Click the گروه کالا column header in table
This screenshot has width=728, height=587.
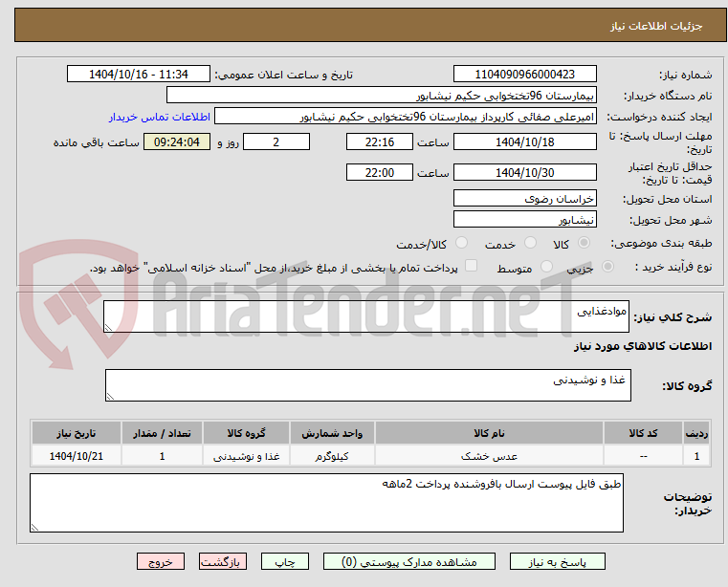[x=246, y=433]
